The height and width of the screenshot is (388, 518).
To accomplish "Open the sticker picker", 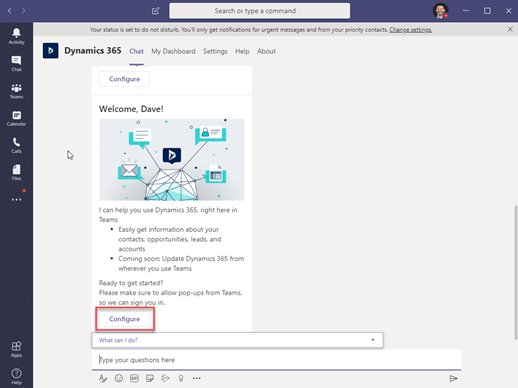I will point(150,378).
